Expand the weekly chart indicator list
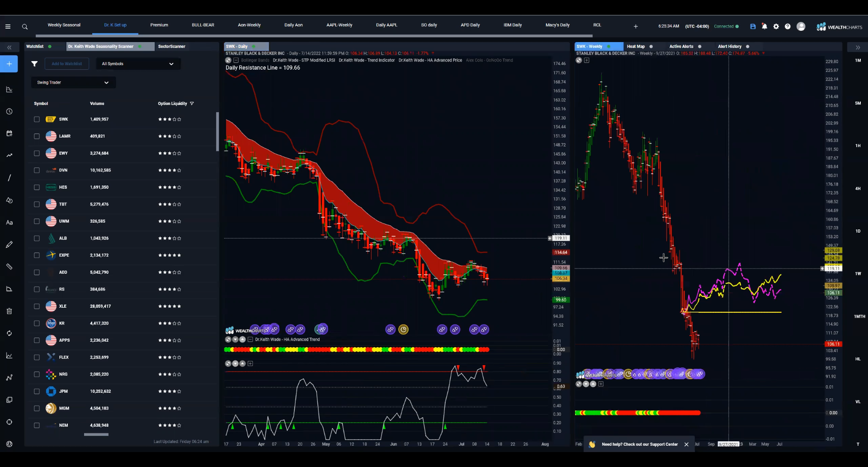 click(586, 60)
